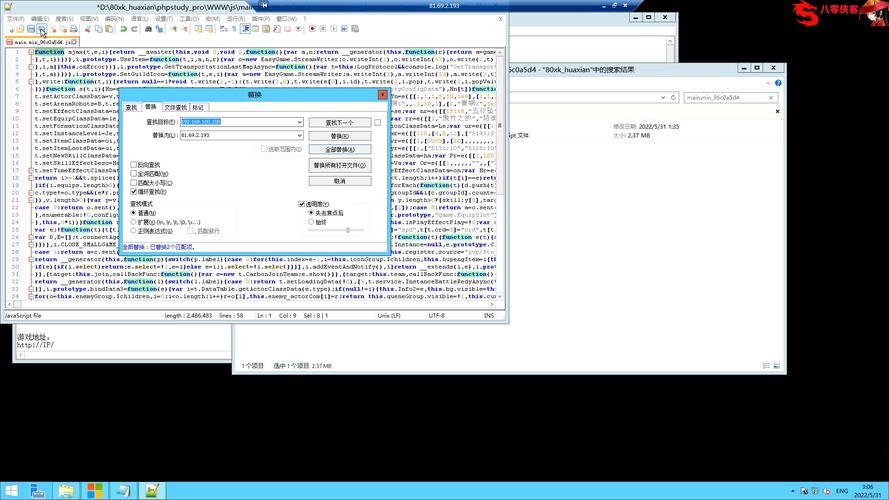Click the Zoom In toolbar icon

(174, 29)
